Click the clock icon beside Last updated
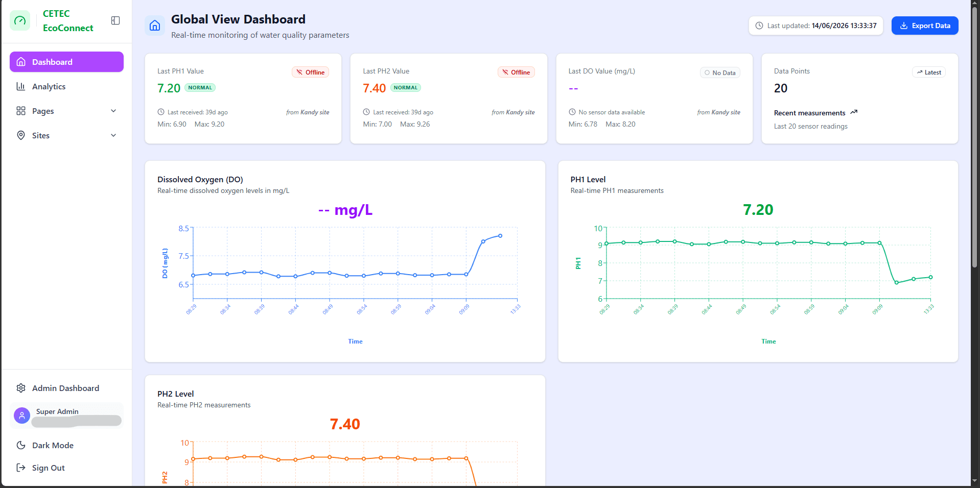 (x=759, y=26)
